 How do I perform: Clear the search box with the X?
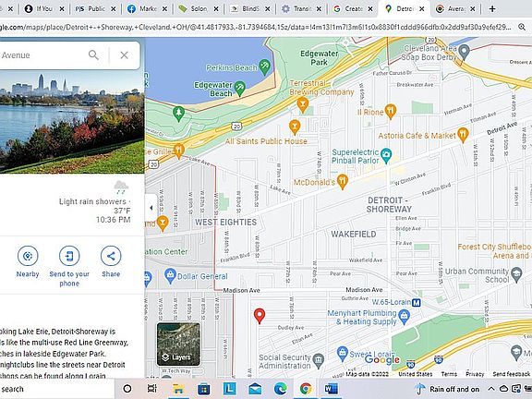[x=124, y=55]
